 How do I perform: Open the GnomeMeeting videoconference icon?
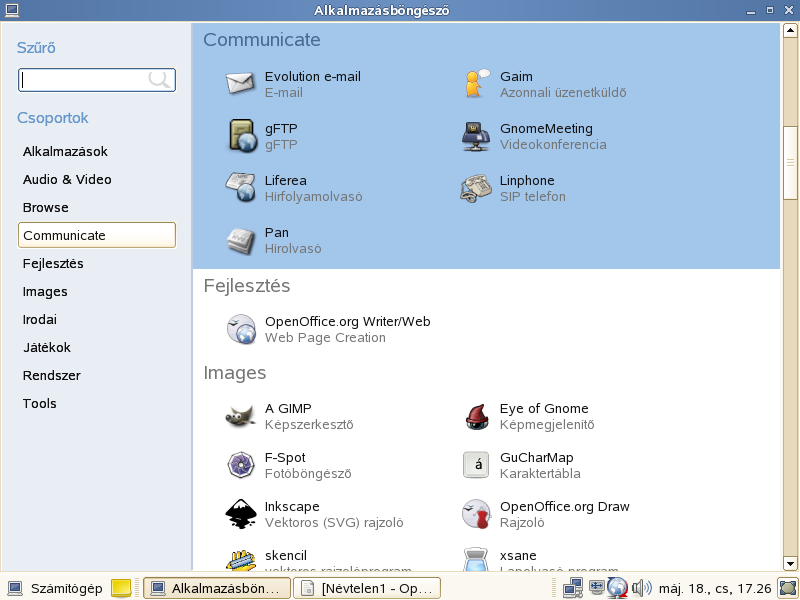[x=476, y=136]
